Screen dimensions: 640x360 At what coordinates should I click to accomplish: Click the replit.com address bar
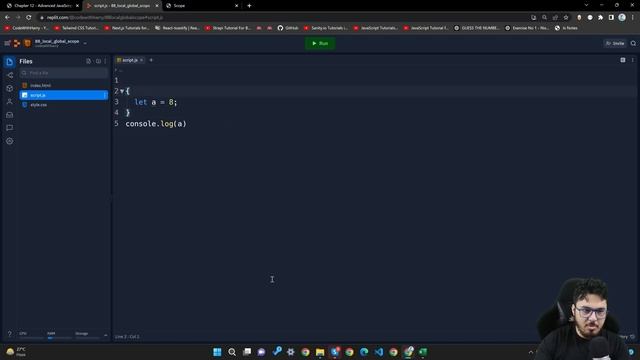[x=282, y=18]
